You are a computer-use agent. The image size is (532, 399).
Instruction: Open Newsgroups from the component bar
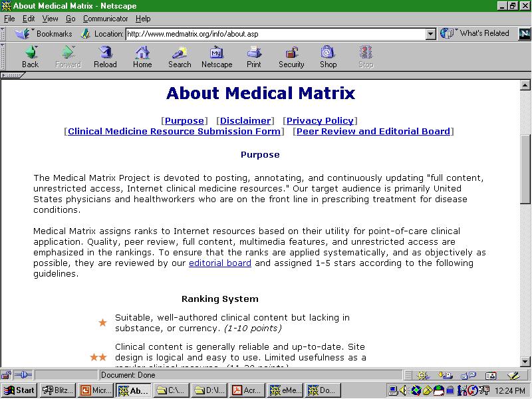468,375
